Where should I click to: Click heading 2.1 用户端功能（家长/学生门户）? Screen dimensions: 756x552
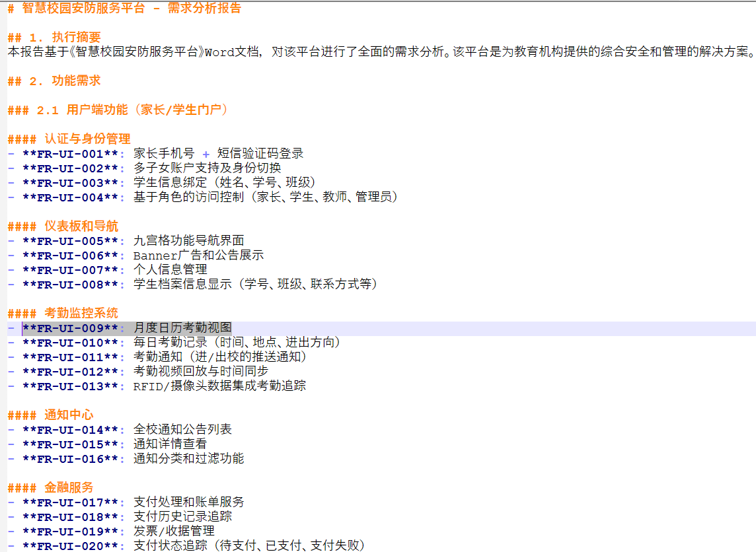118,110
